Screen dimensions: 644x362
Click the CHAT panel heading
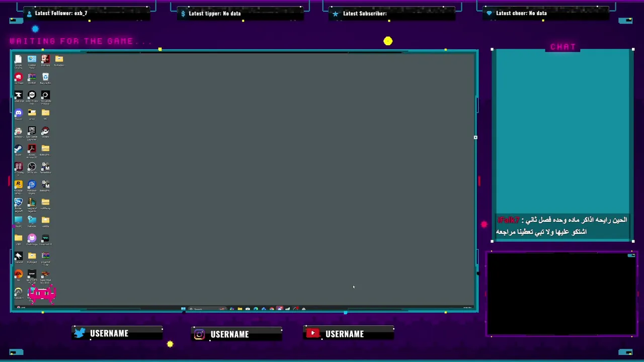(563, 47)
